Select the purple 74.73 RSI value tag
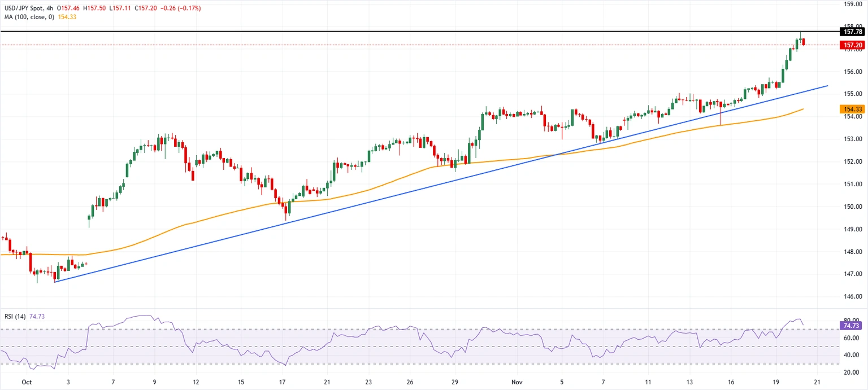The image size is (868, 390). tap(852, 326)
